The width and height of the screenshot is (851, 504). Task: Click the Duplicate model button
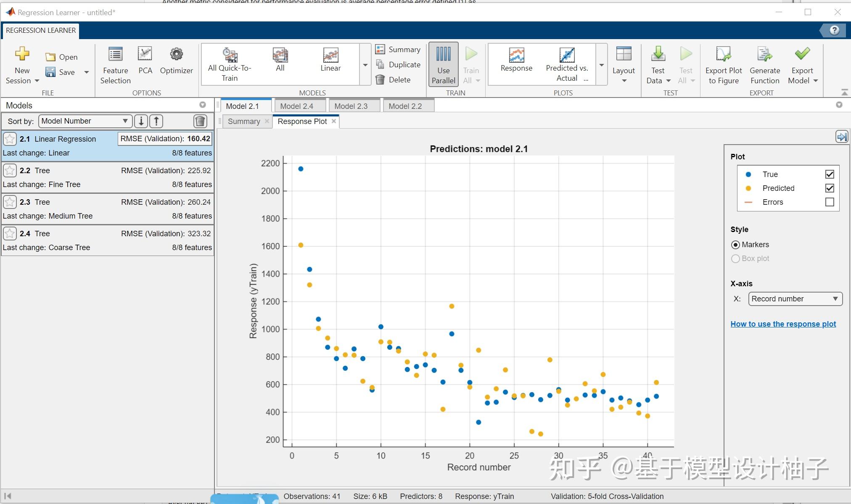tap(398, 64)
